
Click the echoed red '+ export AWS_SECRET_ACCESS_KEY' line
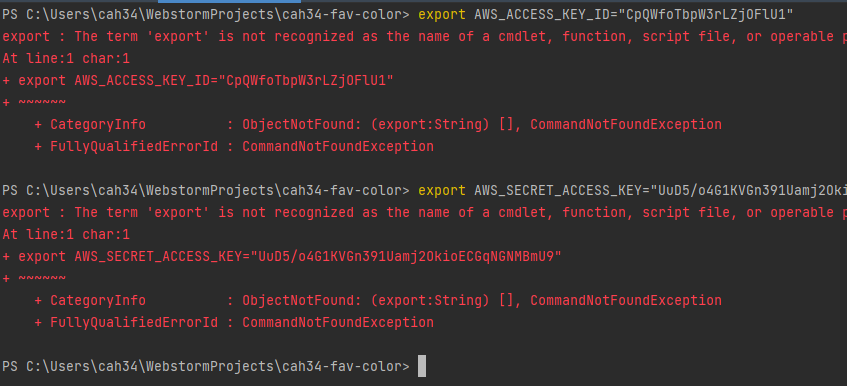click(x=282, y=256)
